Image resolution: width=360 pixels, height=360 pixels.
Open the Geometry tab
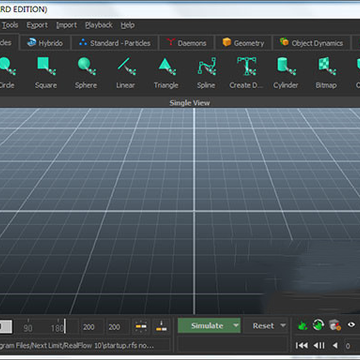[243, 43]
